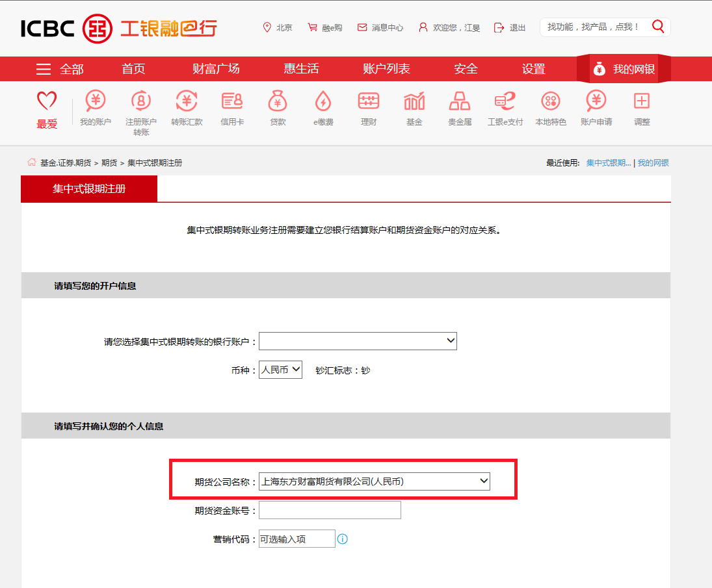Click the search magnifier icon
Viewport: 712px width, 588px height.
[x=658, y=27]
